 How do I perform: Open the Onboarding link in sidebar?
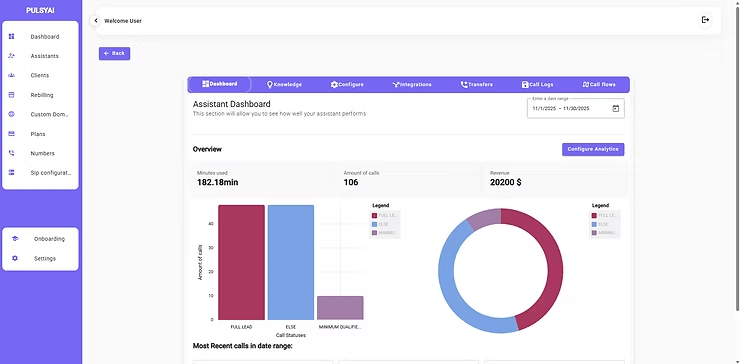click(x=49, y=239)
